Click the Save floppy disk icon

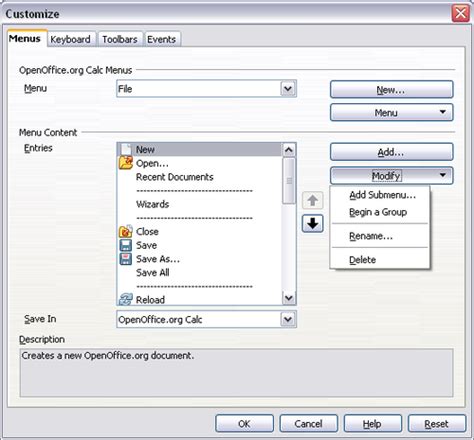tap(126, 245)
